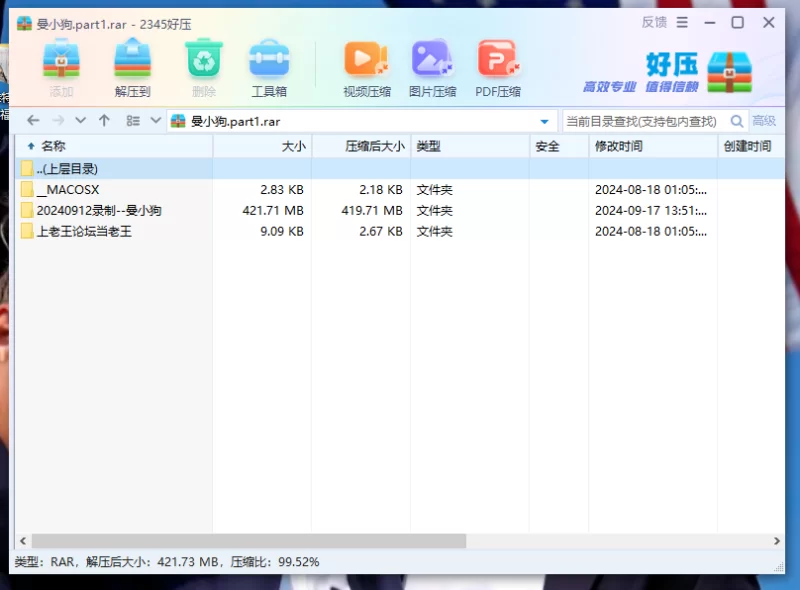Sort by Modified Time (修改时间) header
The image size is (800, 590).
coord(653,146)
